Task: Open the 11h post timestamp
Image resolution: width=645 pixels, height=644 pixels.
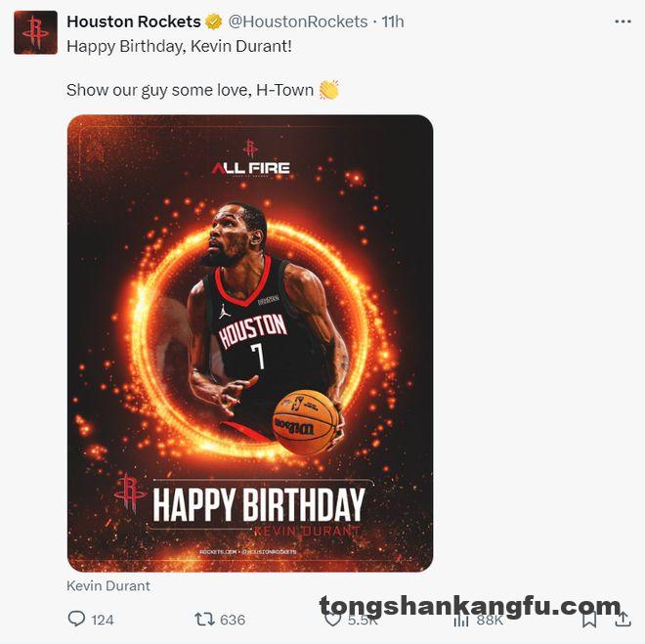Action: click(393, 21)
